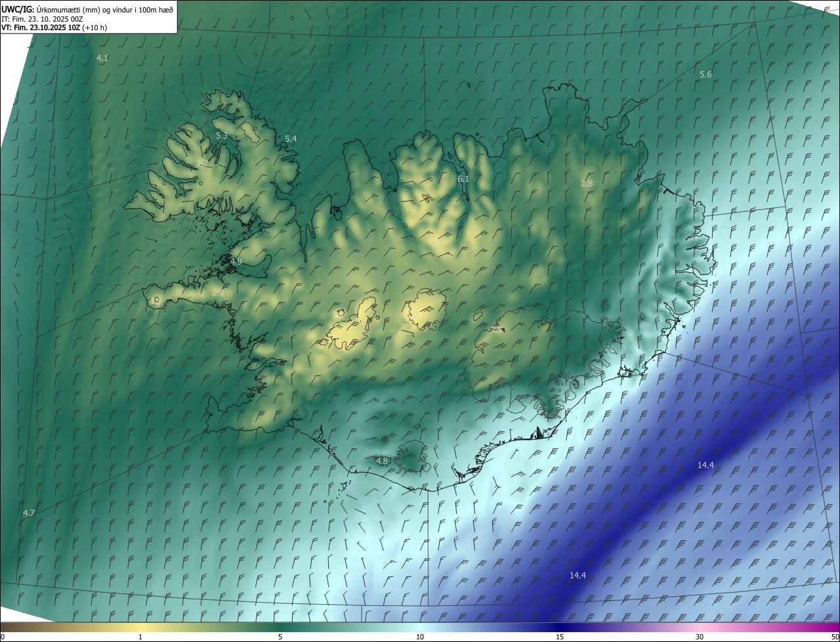The image size is (840, 642).
Task: Click the title 'UWC/IG: Úrkomumætti (mm) og vindur'
Action: tap(87, 9)
